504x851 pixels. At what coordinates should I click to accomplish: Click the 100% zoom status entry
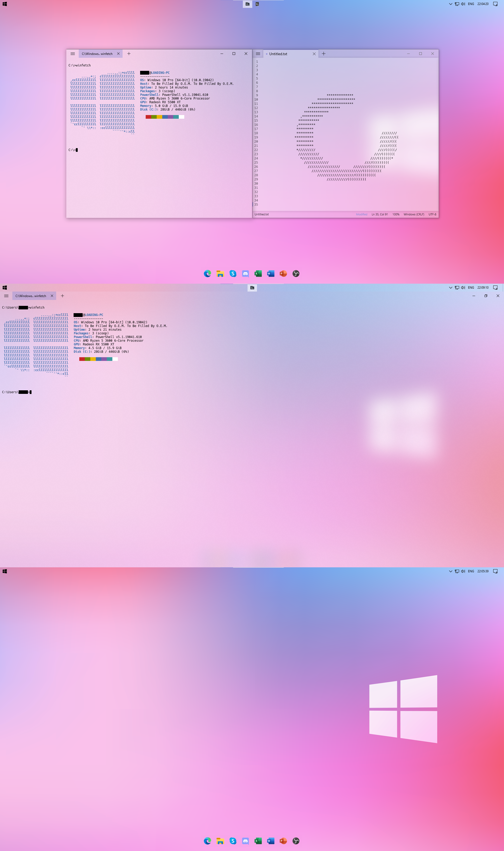(x=396, y=214)
